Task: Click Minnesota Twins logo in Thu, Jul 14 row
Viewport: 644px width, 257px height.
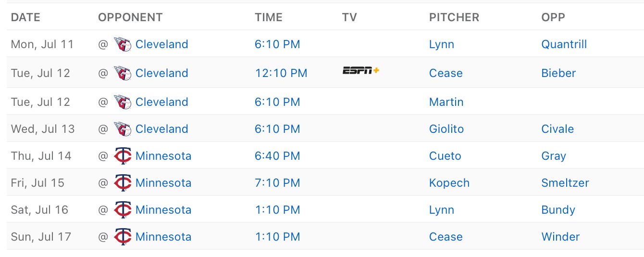Action: point(123,156)
